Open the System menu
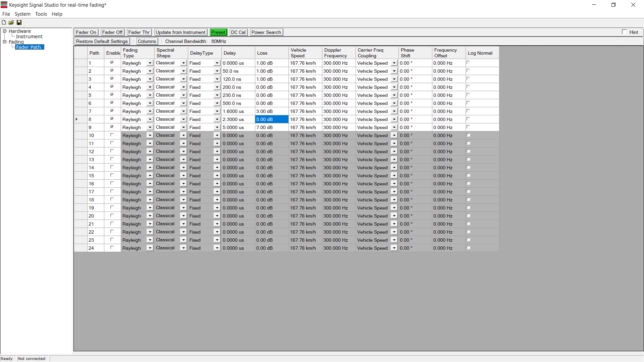 click(22, 14)
